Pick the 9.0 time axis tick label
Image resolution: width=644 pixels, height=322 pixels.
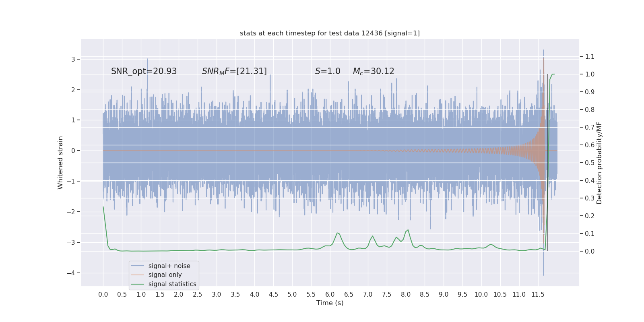pos(444,294)
